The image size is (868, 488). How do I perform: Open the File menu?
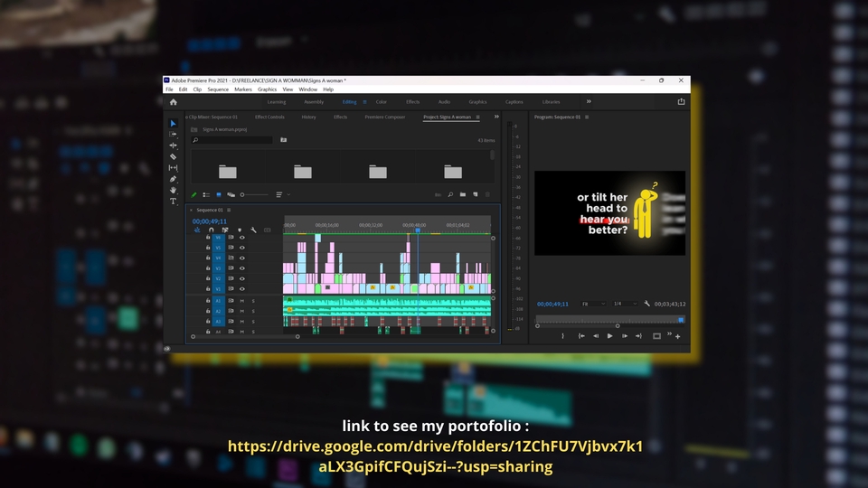point(169,89)
